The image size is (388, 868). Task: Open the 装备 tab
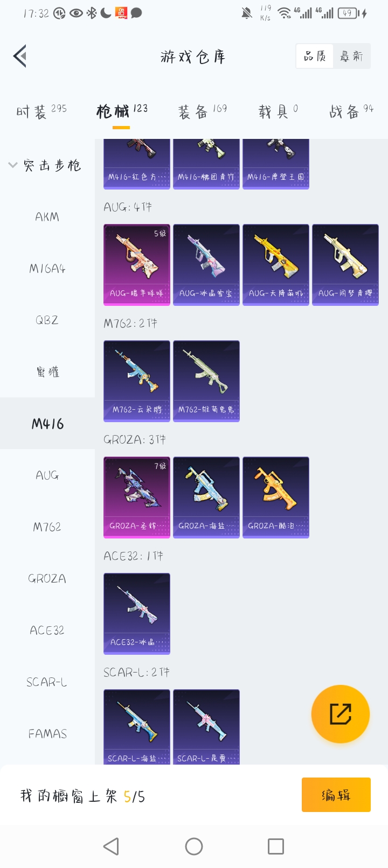click(x=203, y=111)
